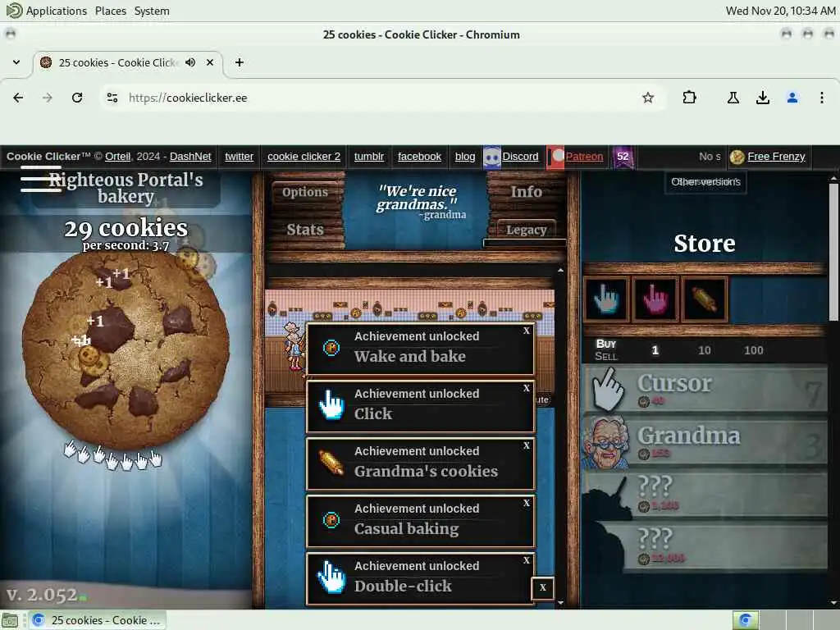This screenshot has height=630, width=840.
Task: Open the Free Frenzy link
Action: click(776, 157)
